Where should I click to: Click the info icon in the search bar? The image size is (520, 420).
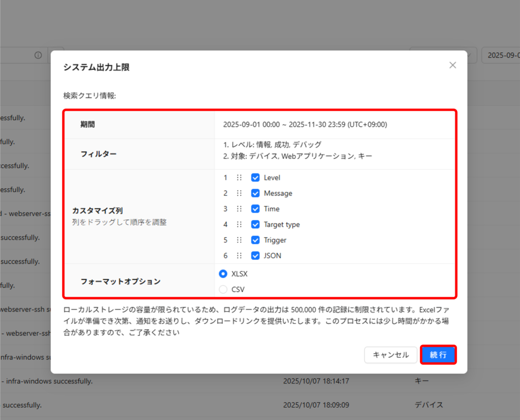click(x=38, y=55)
